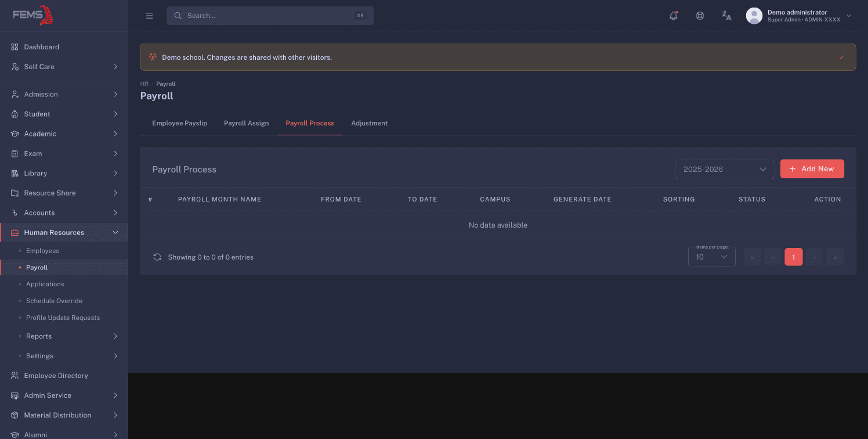Click the Library books icon
The width and height of the screenshot is (868, 439).
point(15,174)
